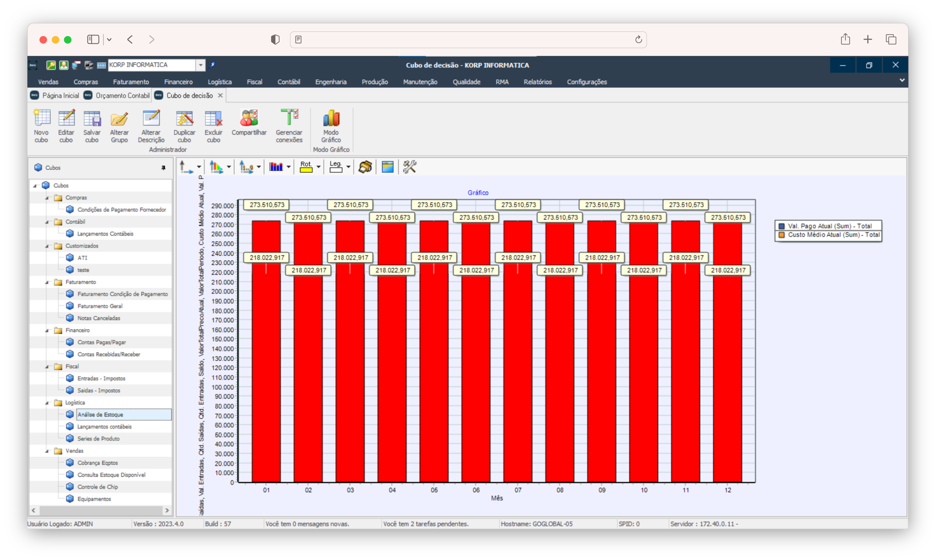Pin the Cubos side panel
Screen dimensions: 937x560
tap(163, 168)
